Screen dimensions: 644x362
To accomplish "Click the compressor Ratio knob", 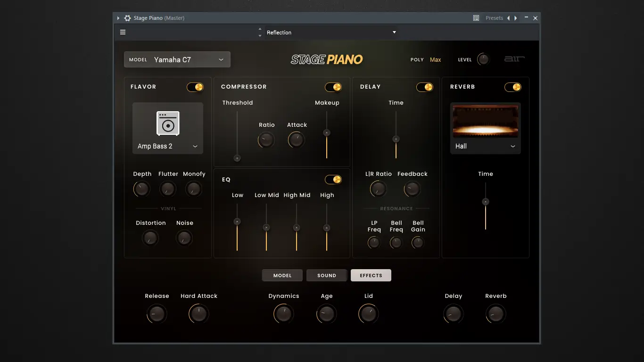I will click(x=266, y=140).
